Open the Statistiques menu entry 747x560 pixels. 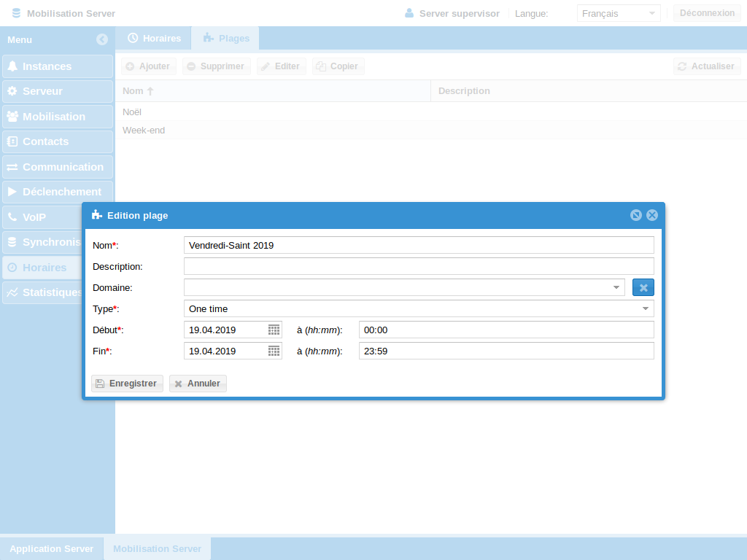[x=42, y=292]
